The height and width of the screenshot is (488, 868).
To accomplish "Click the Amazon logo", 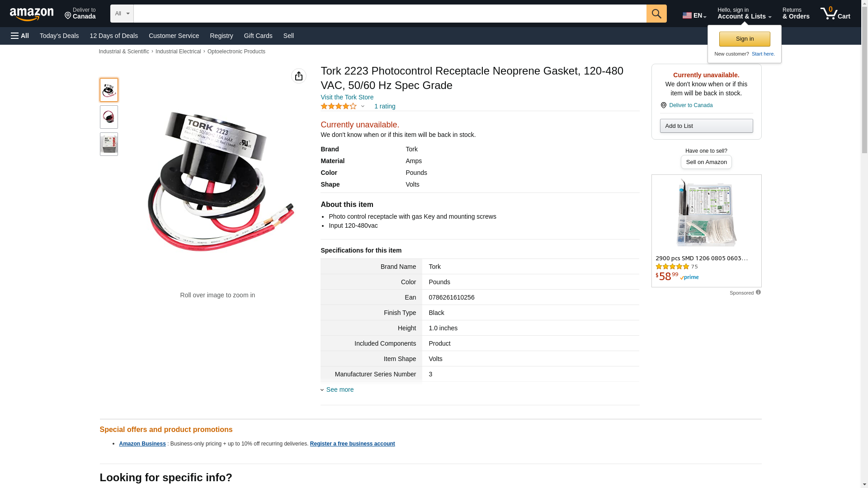I will (x=32, y=14).
